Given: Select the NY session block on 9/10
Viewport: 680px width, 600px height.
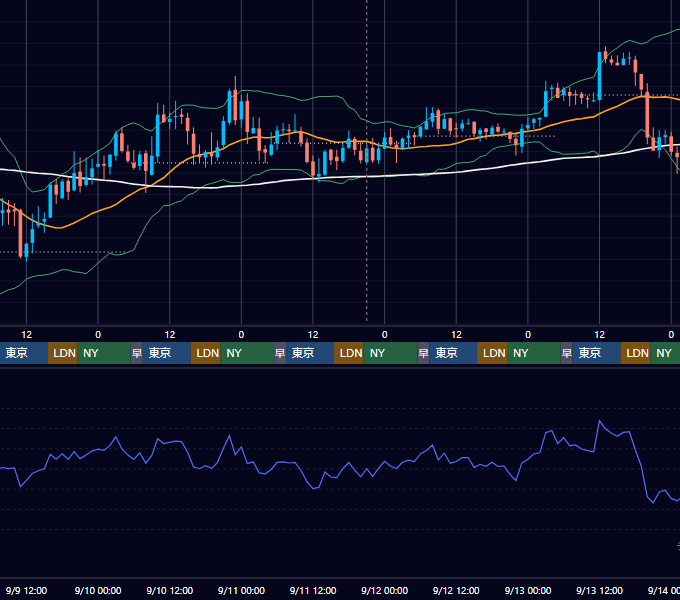Looking at the screenshot, I should (247, 353).
